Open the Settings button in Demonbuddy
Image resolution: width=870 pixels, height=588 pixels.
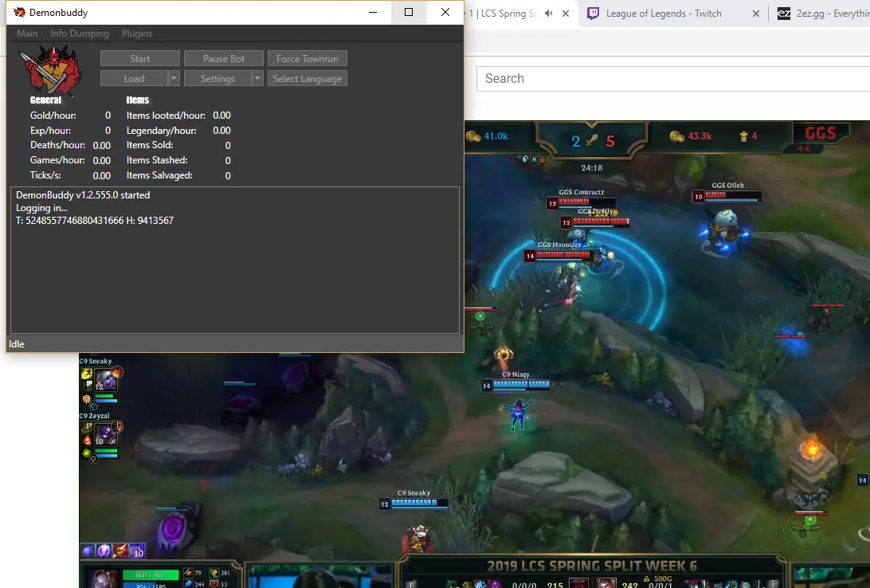(217, 79)
